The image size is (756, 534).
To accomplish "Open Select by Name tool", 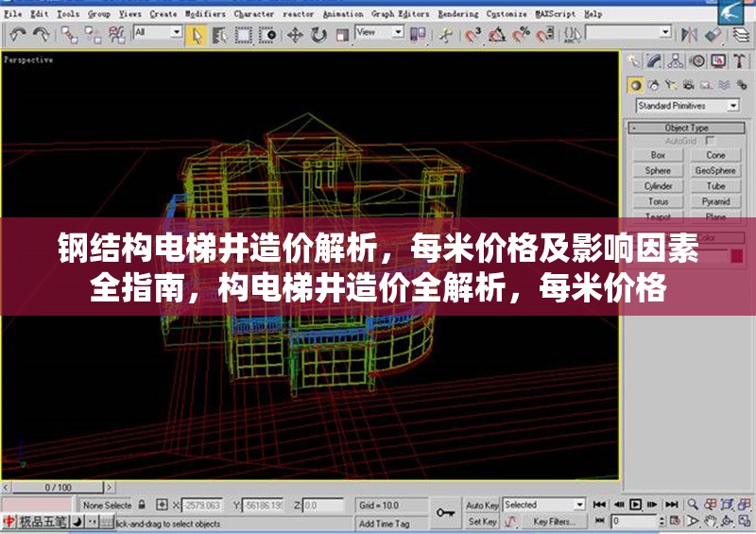I will pos(219,35).
